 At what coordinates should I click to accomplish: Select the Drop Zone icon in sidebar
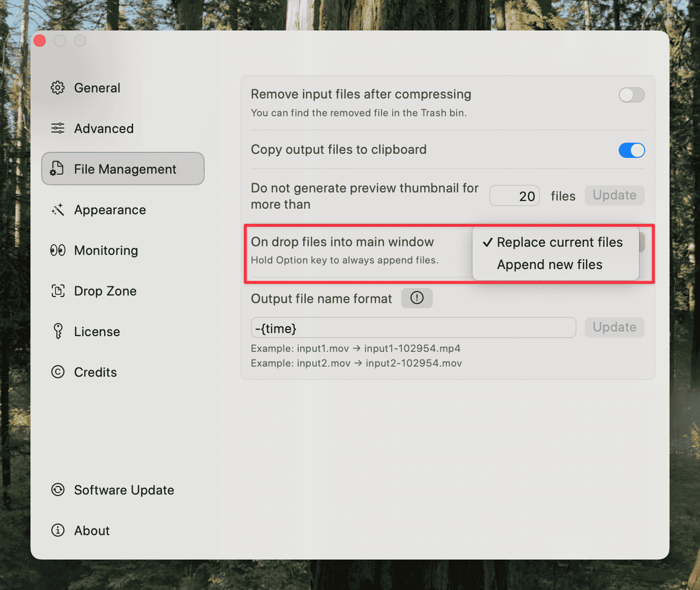[57, 290]
